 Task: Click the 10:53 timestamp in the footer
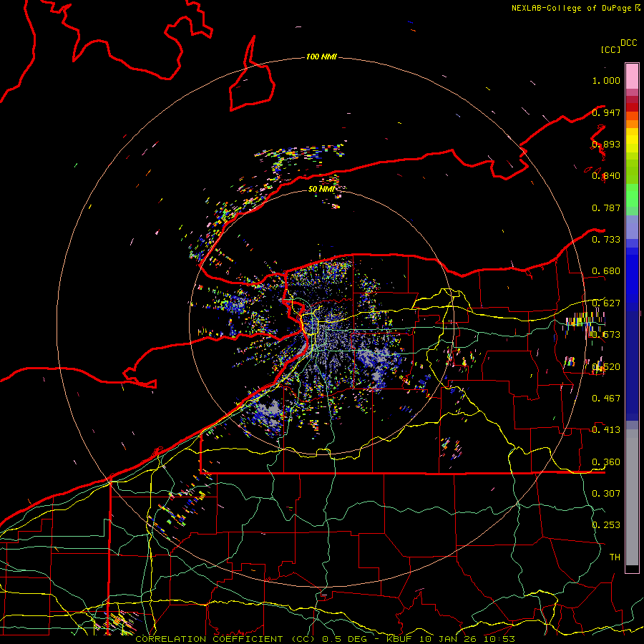[499, 639]
